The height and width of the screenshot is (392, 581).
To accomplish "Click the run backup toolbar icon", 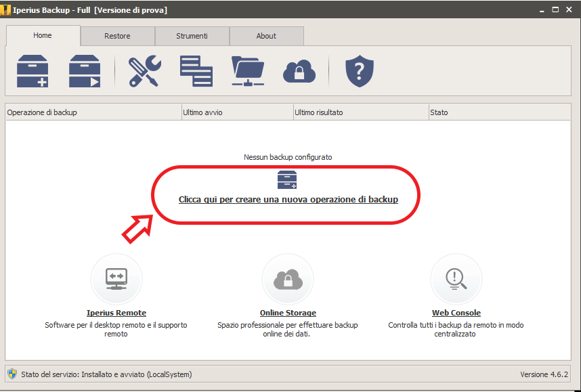I will pyautogui.click(x=85, y=71).
